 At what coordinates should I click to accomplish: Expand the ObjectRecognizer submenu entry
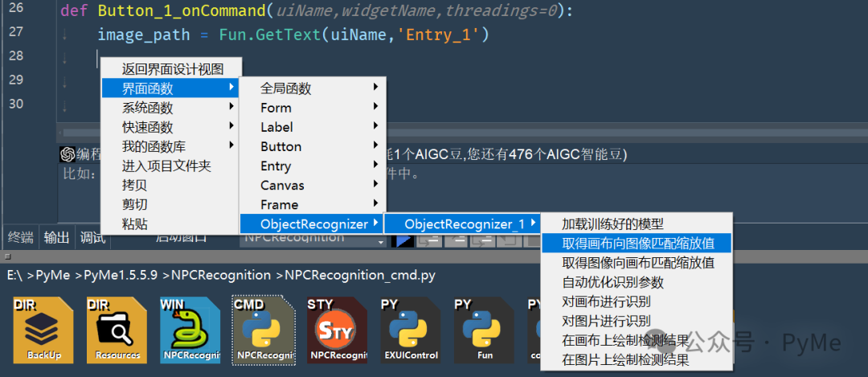point(312,223)
